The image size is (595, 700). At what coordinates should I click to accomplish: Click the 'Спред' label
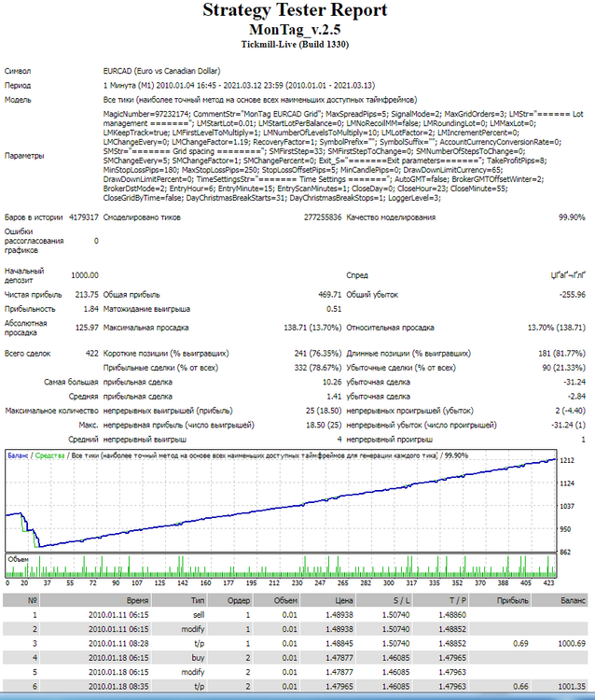[x=357, y=275]
